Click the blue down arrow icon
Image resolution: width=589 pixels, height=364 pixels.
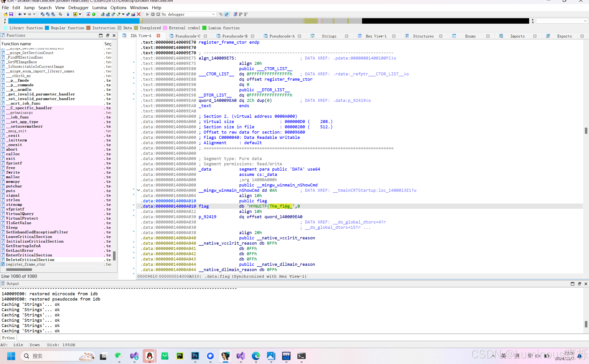(68, 14)
